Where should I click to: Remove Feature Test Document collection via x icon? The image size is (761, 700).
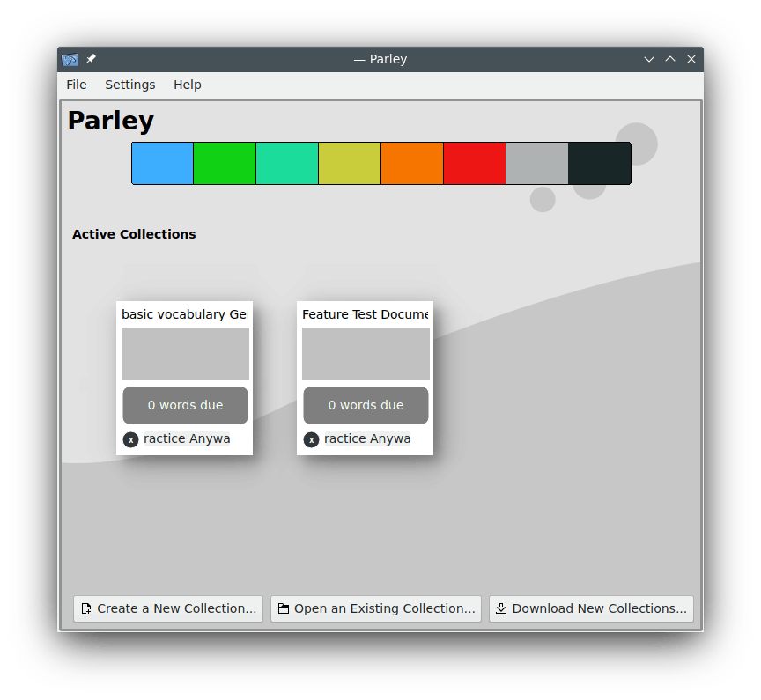tap(311, 439)
